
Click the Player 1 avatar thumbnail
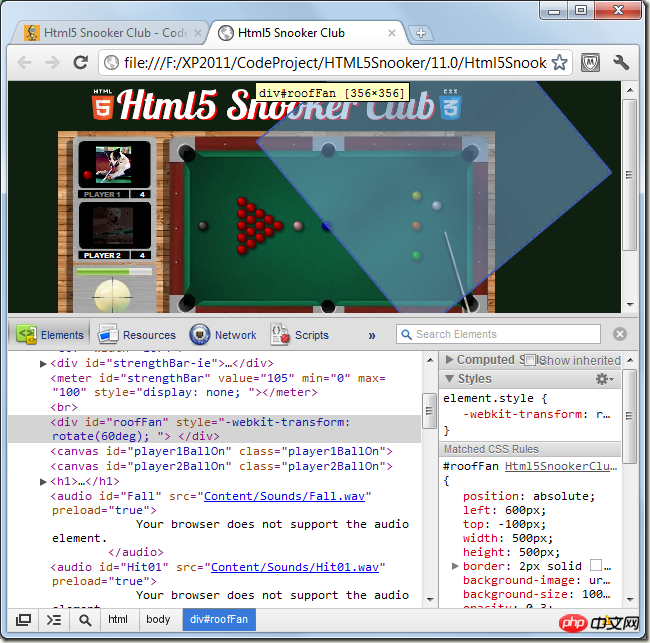(x=114, y=164)
